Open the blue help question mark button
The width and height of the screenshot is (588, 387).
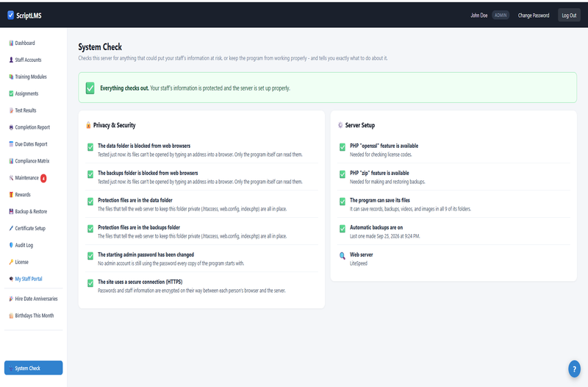574,369
